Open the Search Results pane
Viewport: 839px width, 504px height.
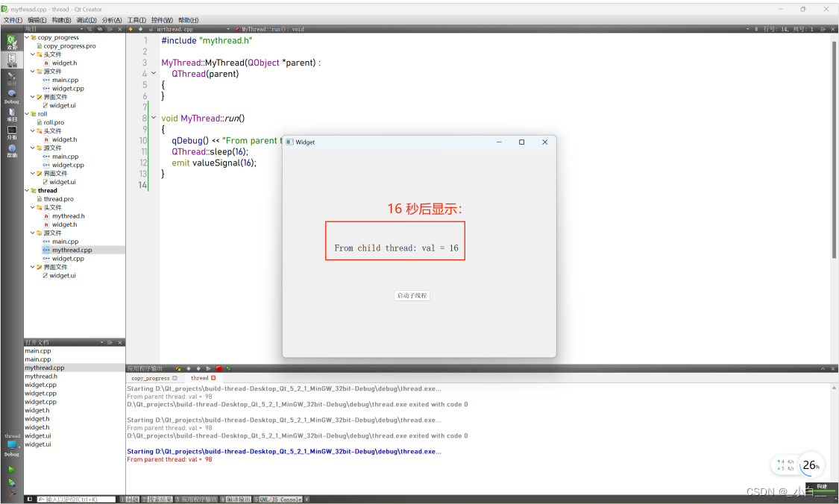point(157,500)
